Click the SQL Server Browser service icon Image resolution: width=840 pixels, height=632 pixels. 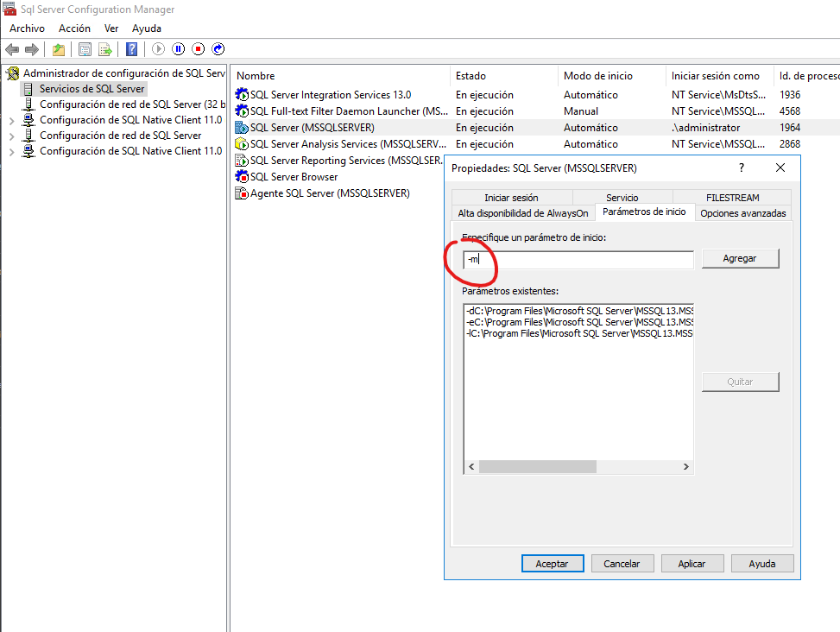(x=242, y=177)
